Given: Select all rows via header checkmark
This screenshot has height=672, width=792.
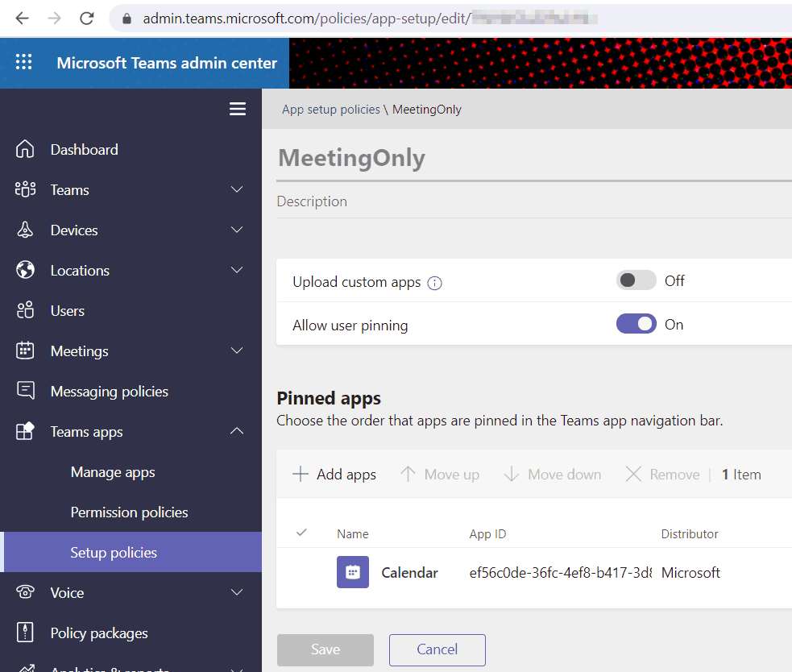Looking at the screenshot, I should pyautogui.click(x=301, y=533).
